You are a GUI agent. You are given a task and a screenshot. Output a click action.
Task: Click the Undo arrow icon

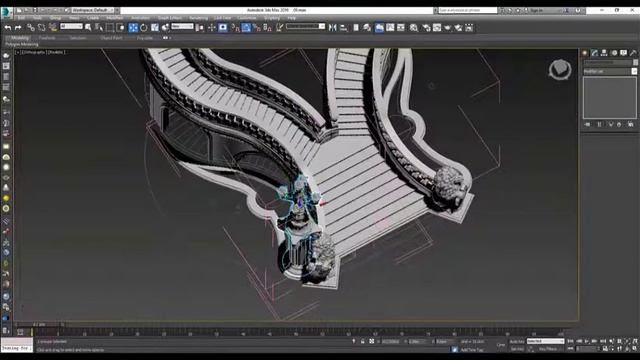coord(7,27)
